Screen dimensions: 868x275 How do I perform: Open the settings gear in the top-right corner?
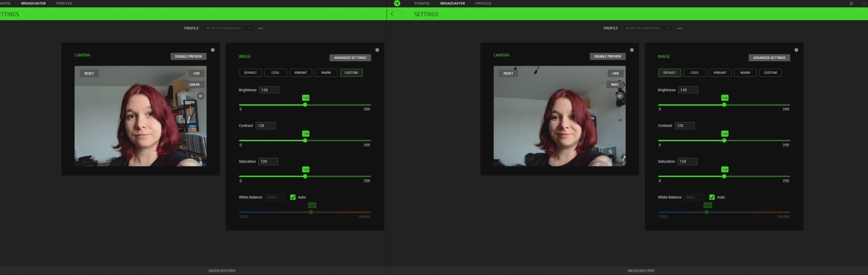[851, 3]
